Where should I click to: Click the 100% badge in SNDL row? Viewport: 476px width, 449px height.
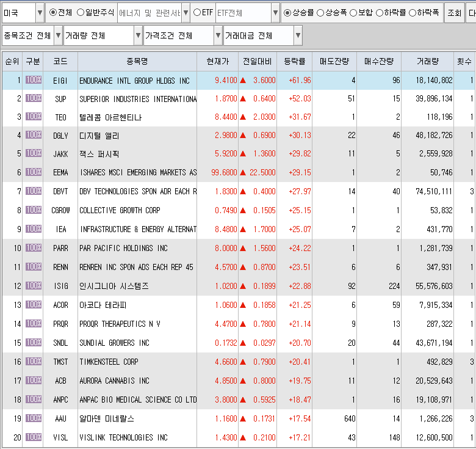[x=34, y=342]
